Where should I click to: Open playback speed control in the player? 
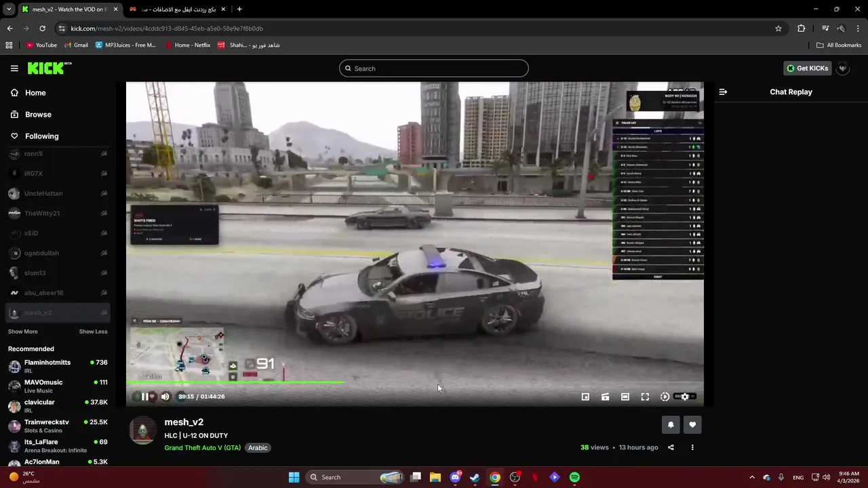tap(665, 396)
